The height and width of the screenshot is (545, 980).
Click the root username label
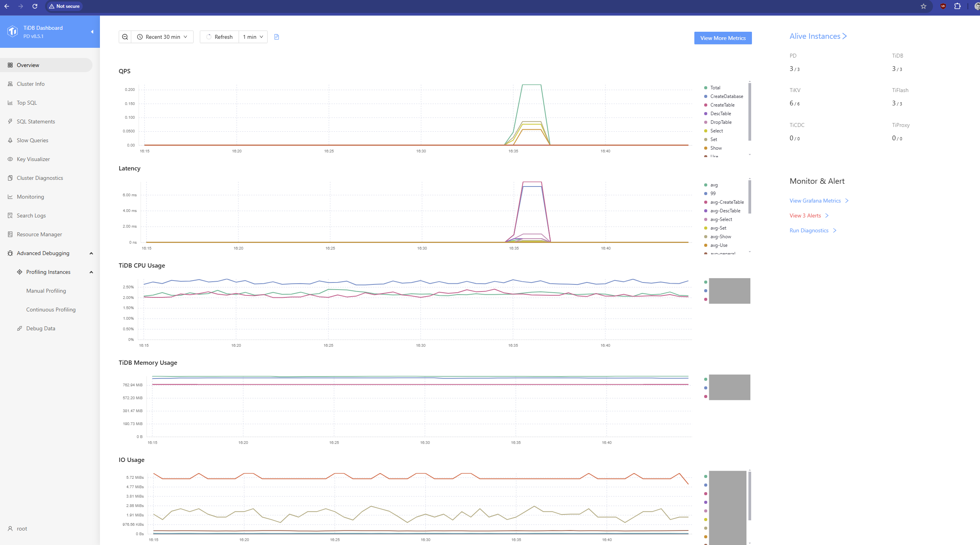tap(22, 529)
